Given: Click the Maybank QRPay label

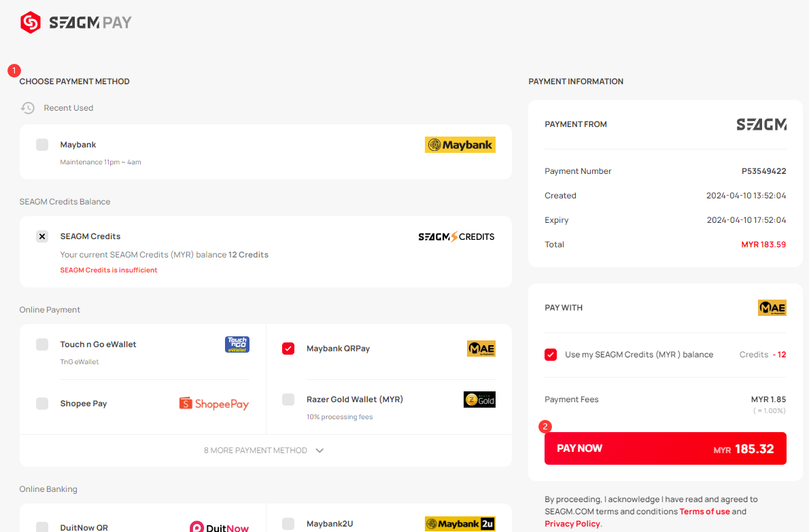Looking at the screenshot, I should point(338,349).
